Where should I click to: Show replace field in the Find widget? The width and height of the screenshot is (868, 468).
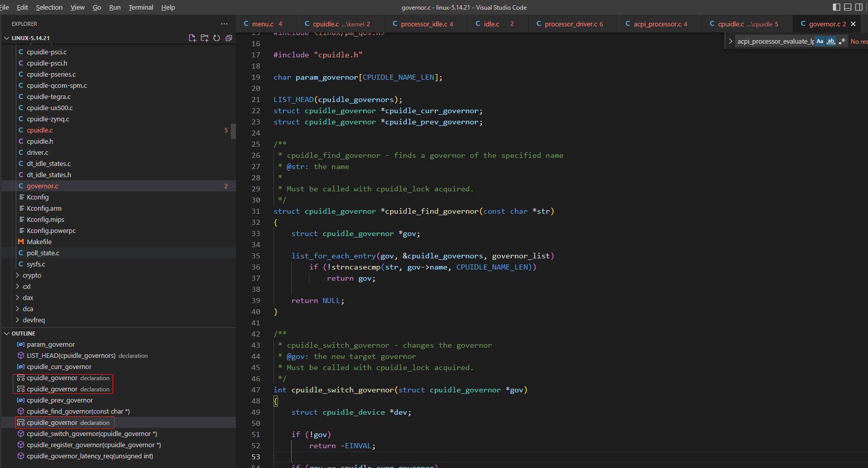click(731, 41)
